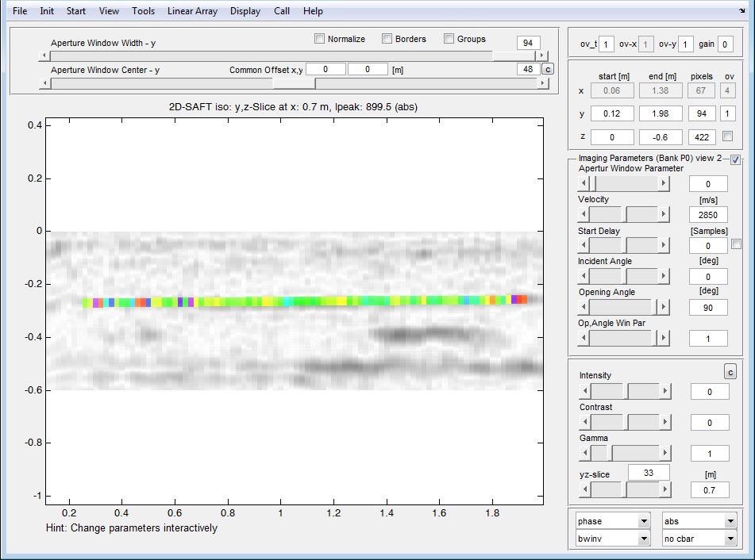Move yz-slice forward with right arrow
This screenshot has height=560, width=755.
(665, 489)
